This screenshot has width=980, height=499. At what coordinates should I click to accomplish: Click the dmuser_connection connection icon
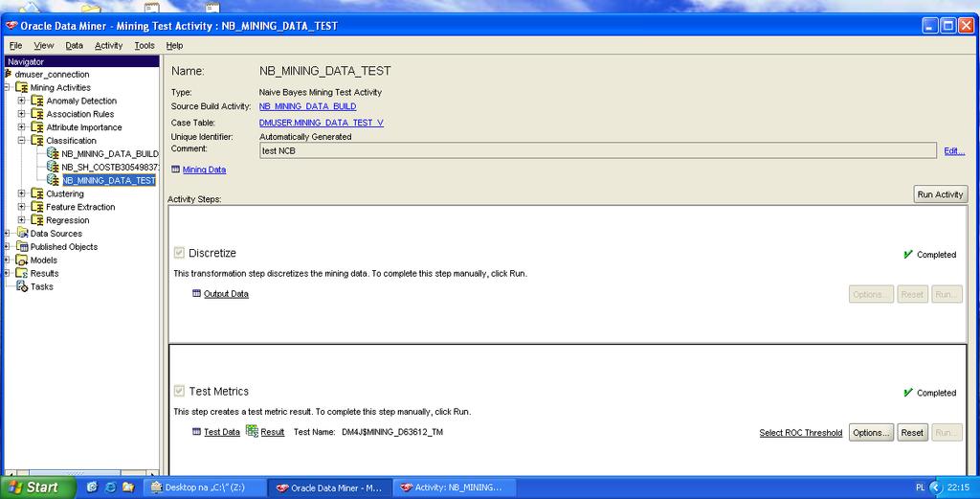[x=8, y=74]
